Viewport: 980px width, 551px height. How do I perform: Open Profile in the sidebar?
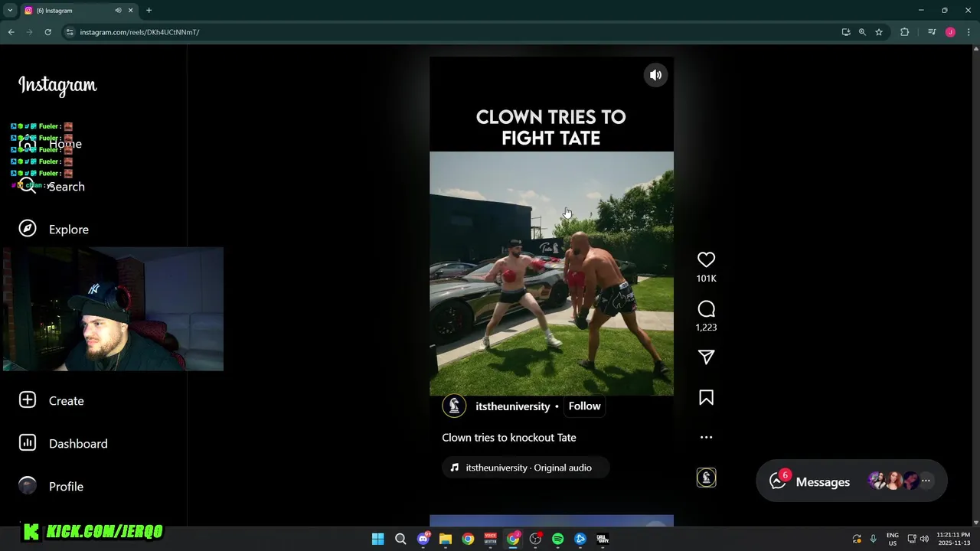(51, 486)
